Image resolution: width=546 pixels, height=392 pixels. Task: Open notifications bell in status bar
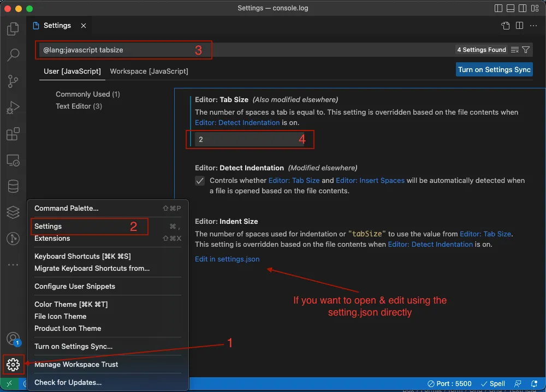pos(534,384)
